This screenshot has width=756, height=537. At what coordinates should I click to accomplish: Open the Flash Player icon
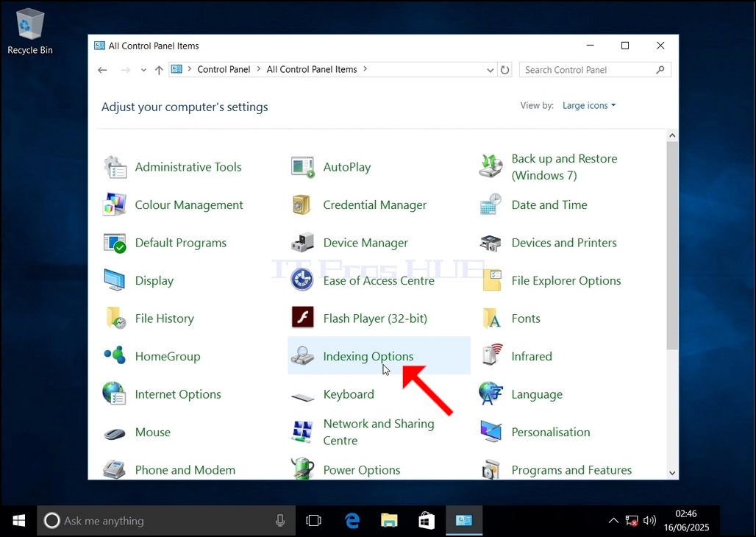(x=303, y=317)
